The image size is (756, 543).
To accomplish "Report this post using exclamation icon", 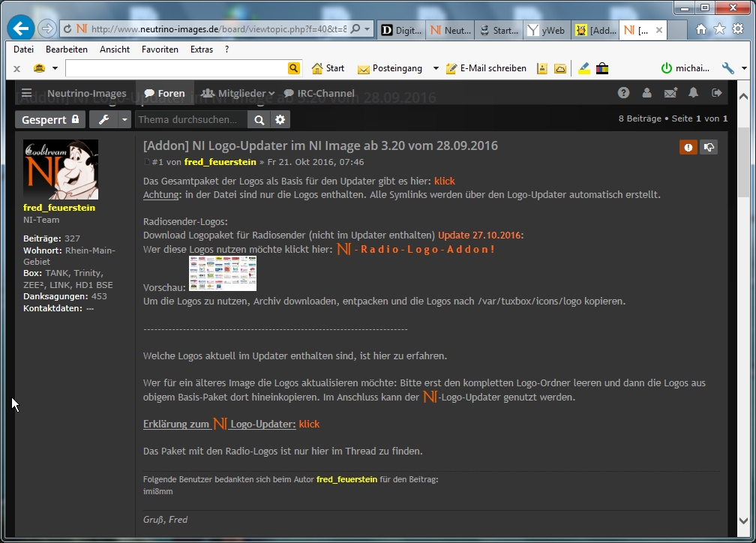I will (688, 147).
